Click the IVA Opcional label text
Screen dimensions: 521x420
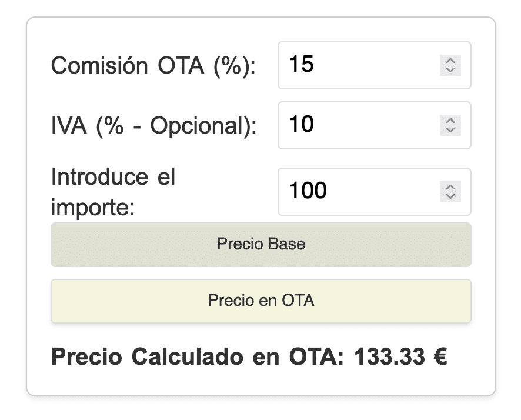pos(155,125)
